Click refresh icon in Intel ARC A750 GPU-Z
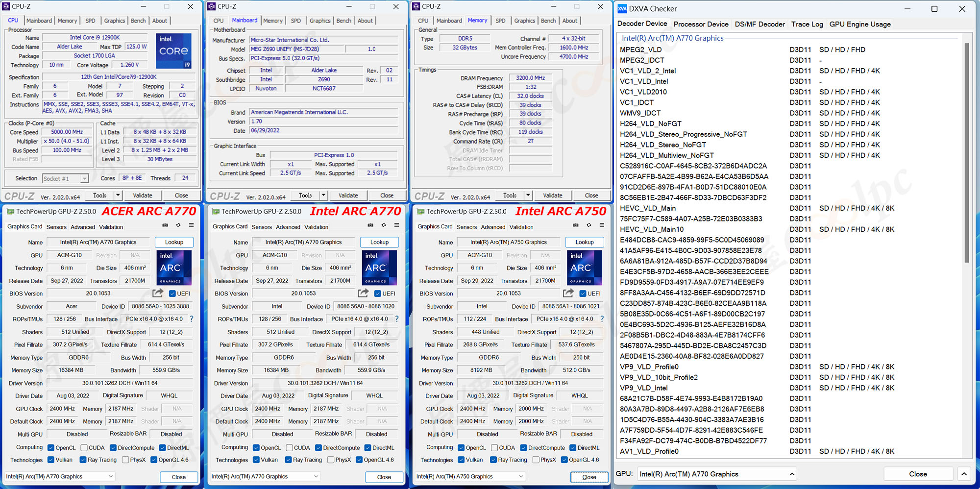This screenshot has height=489, width=980. pyautogui.click(x=588, y=225)
